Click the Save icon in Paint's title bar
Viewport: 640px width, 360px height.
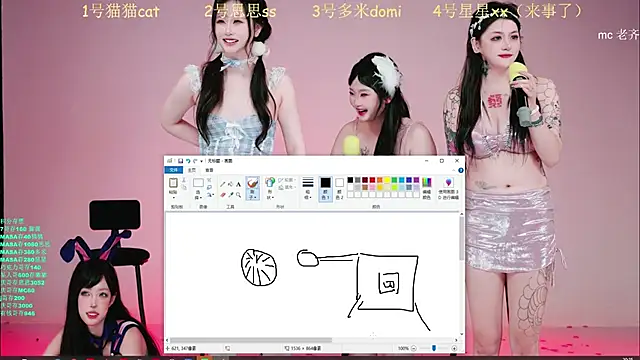coord(180,161)
